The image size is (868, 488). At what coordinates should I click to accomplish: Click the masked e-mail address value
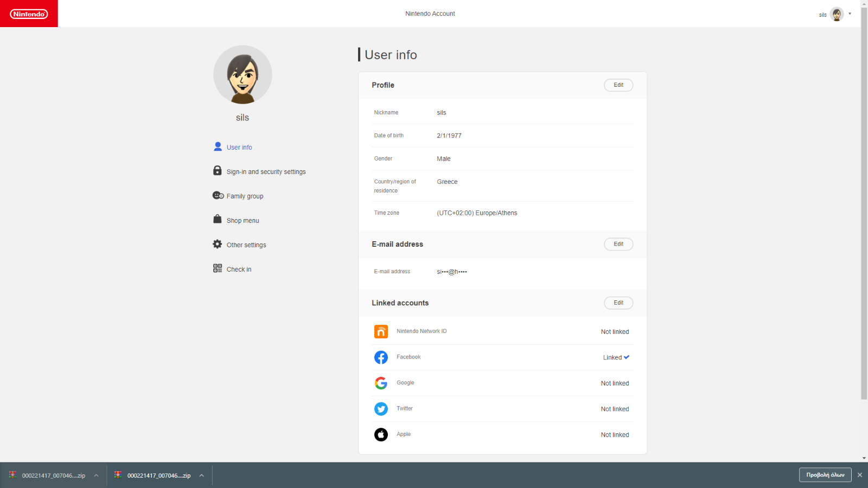click(452, 272)
